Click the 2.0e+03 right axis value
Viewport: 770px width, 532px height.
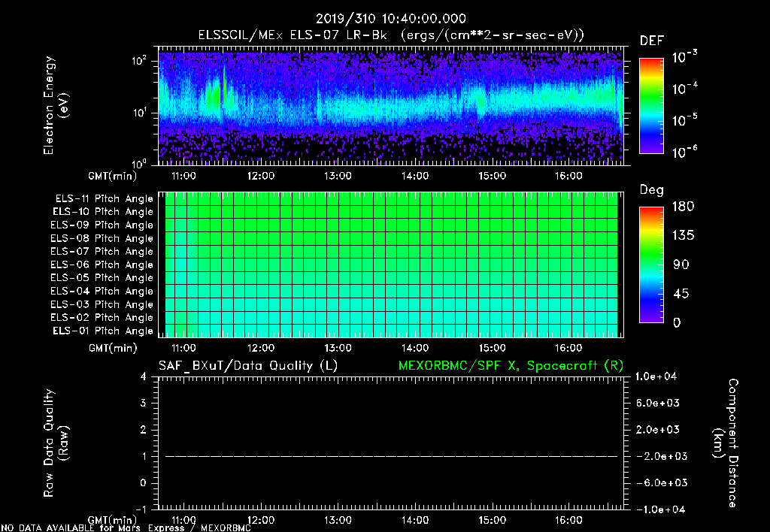pos(658,430)
